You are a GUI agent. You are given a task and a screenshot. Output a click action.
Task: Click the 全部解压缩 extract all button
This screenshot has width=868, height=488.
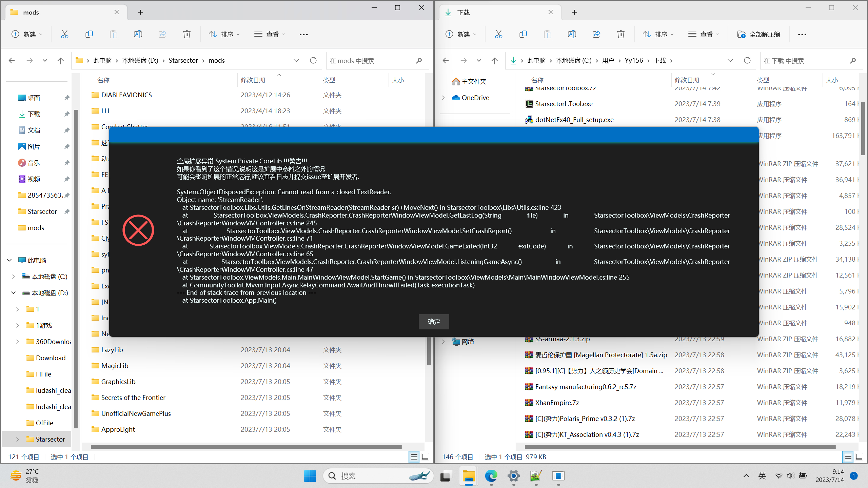click(759, 34)
